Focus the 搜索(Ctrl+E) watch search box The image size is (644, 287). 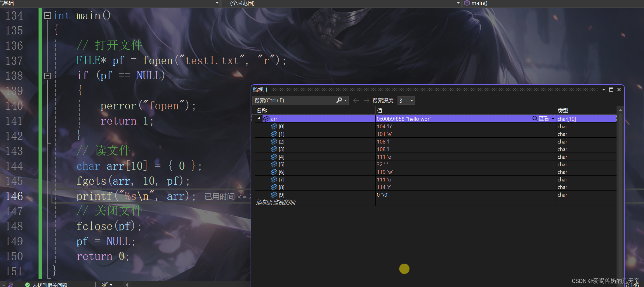[x=294, y=101]
